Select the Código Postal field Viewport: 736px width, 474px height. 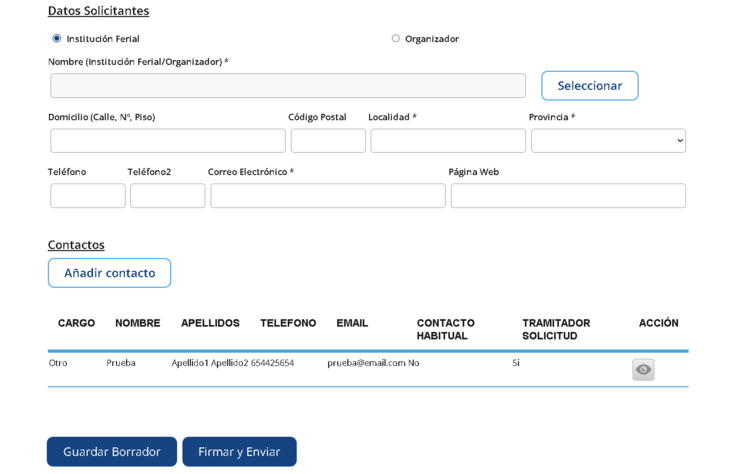click(x=328, y=141)
